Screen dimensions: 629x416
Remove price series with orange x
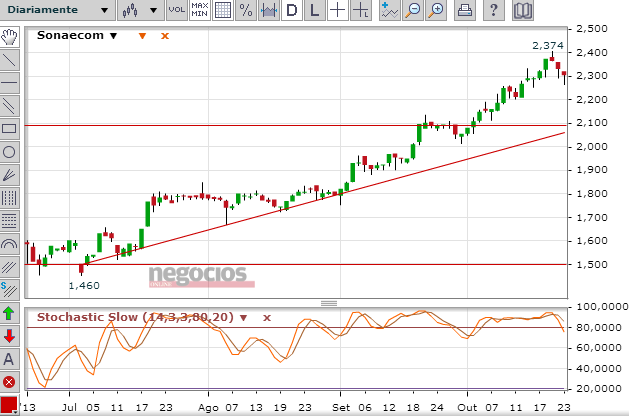click(x=165, y=36)
